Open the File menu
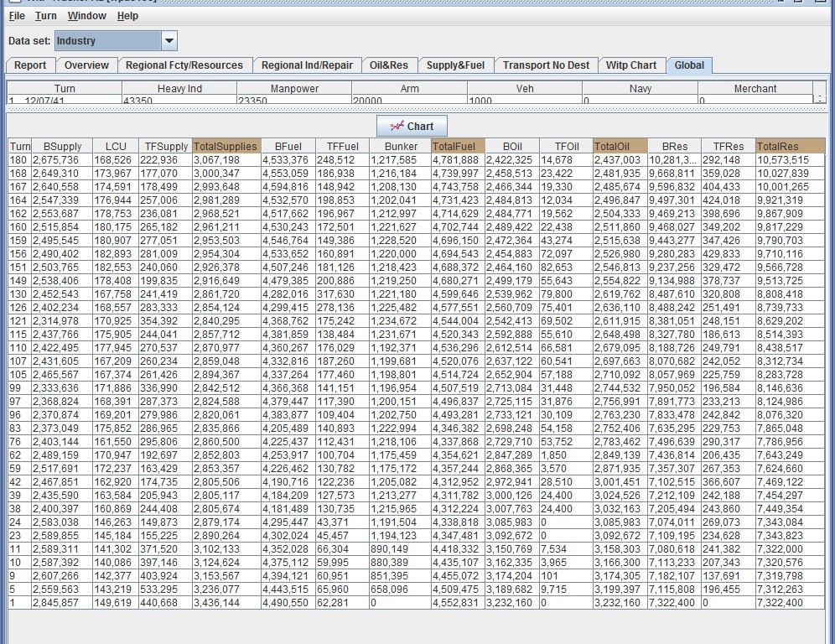 click(x=17, y=16)
